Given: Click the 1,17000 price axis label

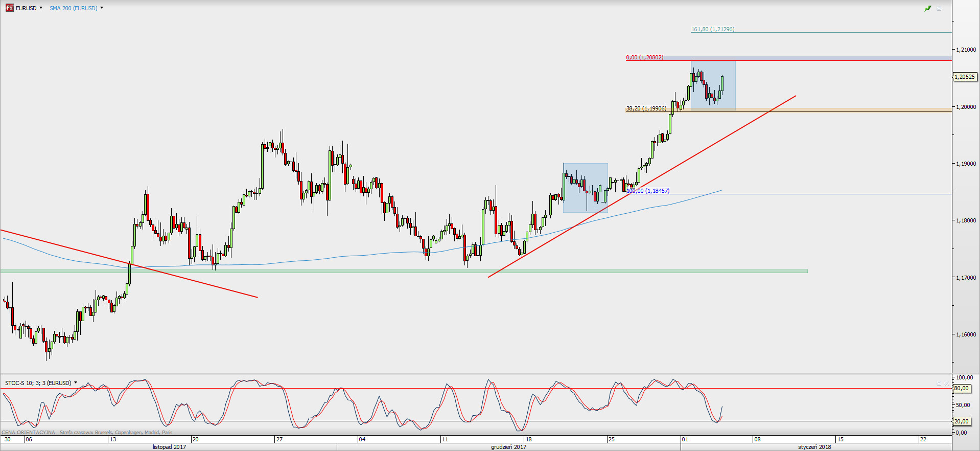Looking at the screenshot, I should (x=966, y=278).
